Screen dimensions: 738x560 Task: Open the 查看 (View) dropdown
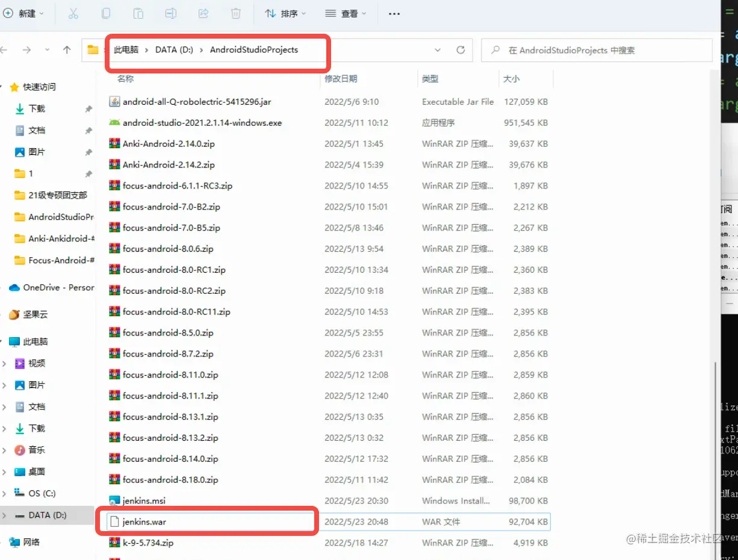click(x=346, y=13)
